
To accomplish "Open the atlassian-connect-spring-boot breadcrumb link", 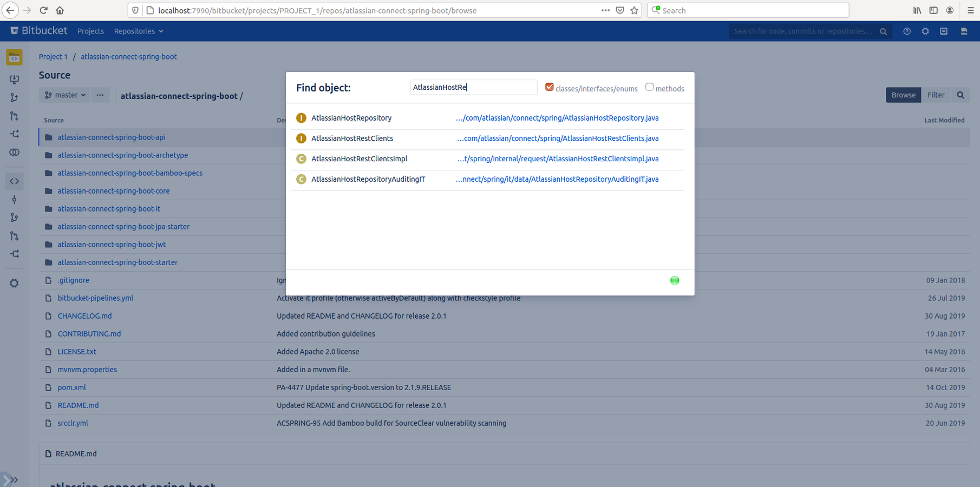I will [x=129, y=57].
